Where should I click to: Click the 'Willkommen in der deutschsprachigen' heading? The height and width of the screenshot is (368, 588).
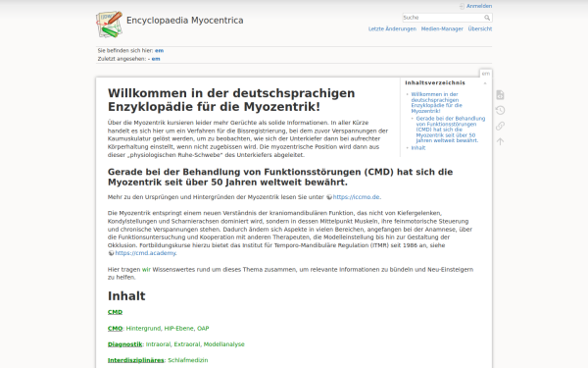click(231, 100)
